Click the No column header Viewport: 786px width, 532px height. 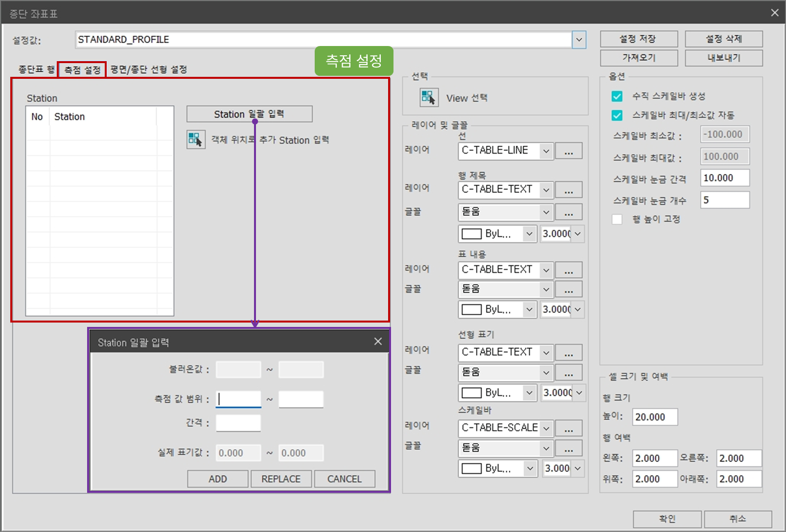coord(37,116)
